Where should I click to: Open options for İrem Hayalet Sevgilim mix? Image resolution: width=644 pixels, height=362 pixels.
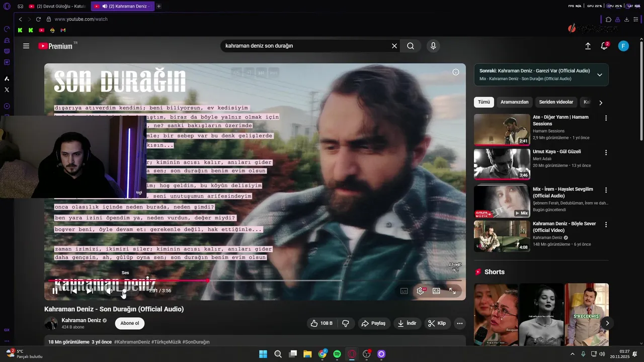(x=606, y=190)
